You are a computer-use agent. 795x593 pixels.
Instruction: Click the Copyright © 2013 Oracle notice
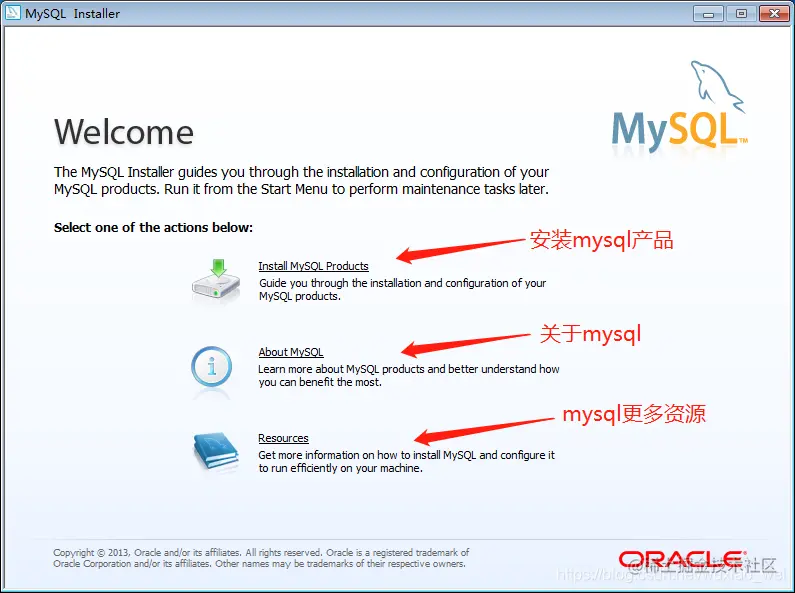[261, 558]
